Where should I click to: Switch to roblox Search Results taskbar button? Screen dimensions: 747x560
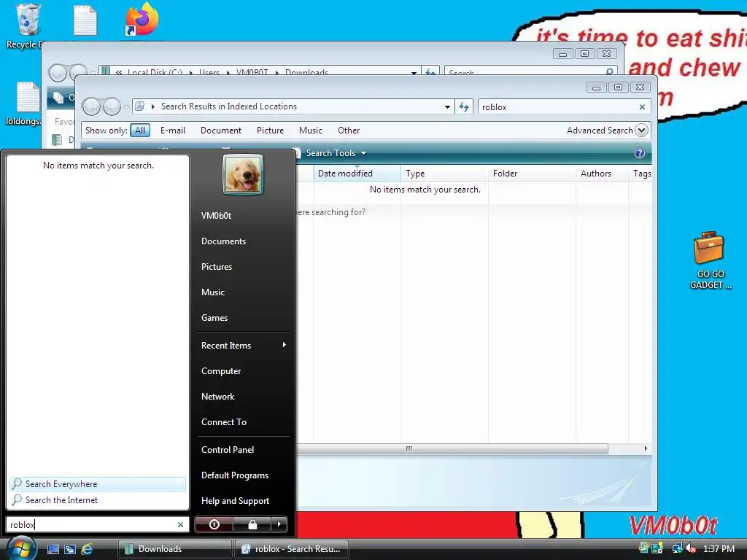[x=292, y=549]
